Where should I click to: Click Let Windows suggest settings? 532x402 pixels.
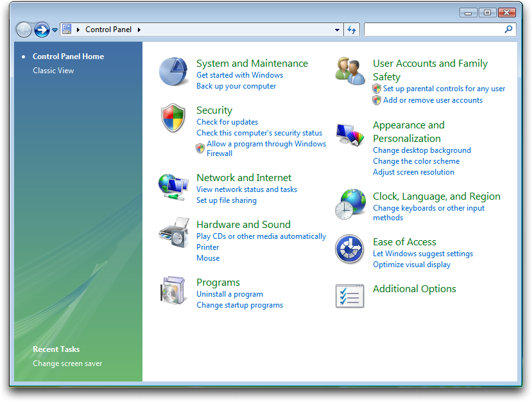click(423, 254)
